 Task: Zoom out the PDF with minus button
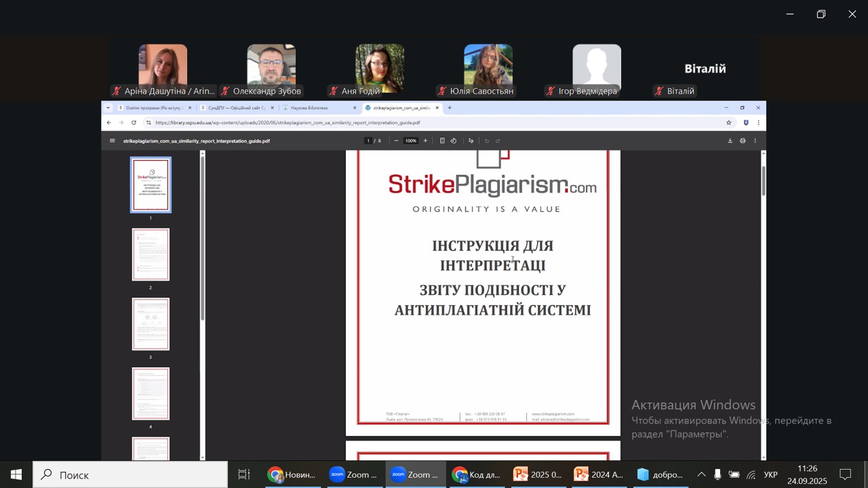pyautogui.click(x=396, y=141)
